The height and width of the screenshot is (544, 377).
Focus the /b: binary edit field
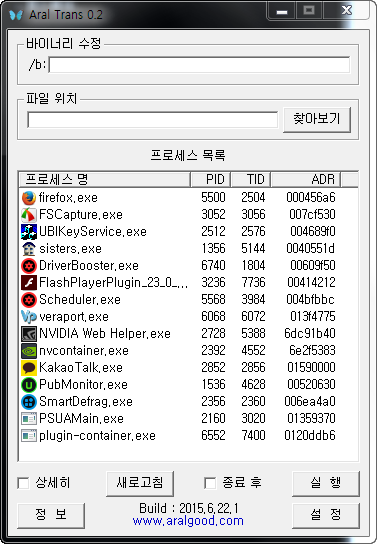coord(199,65)
